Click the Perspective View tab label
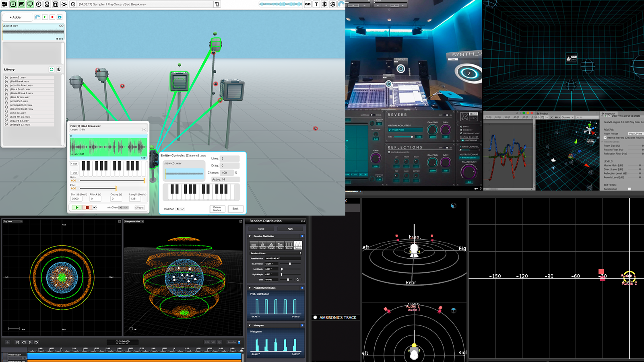Image resolution: width=644 pixels, height=362 pixels. click(x=133, y=222)
